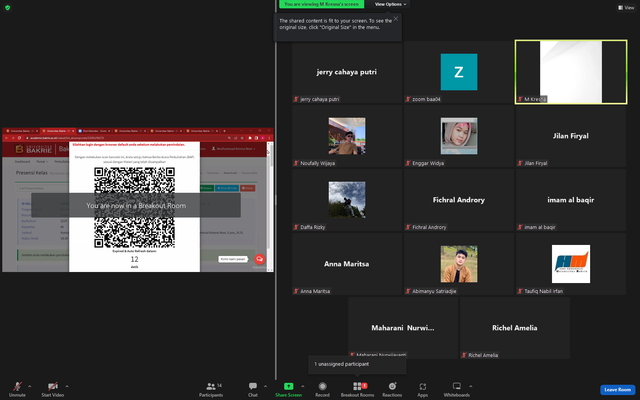640x400 pixels.
Task: Select Abimanyu Satriadjie profile picture
Action: (x=459, y=264)
